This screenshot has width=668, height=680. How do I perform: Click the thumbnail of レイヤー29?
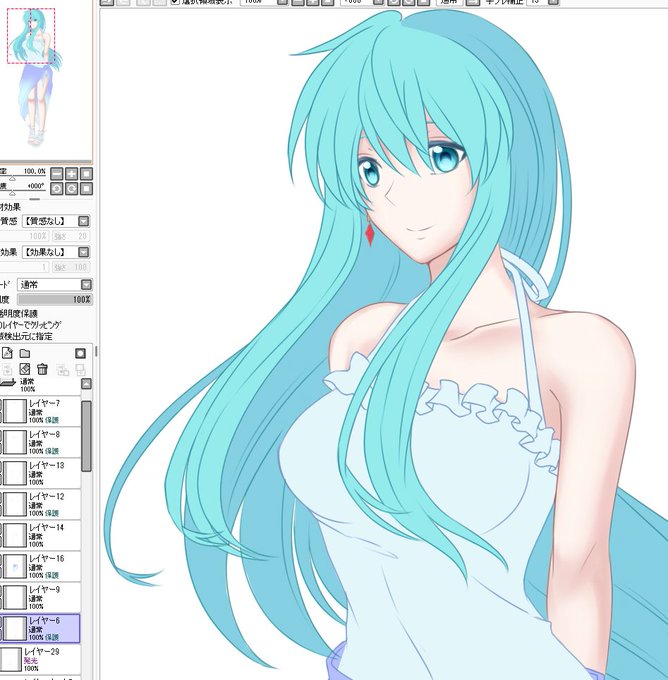pos(10,660)
